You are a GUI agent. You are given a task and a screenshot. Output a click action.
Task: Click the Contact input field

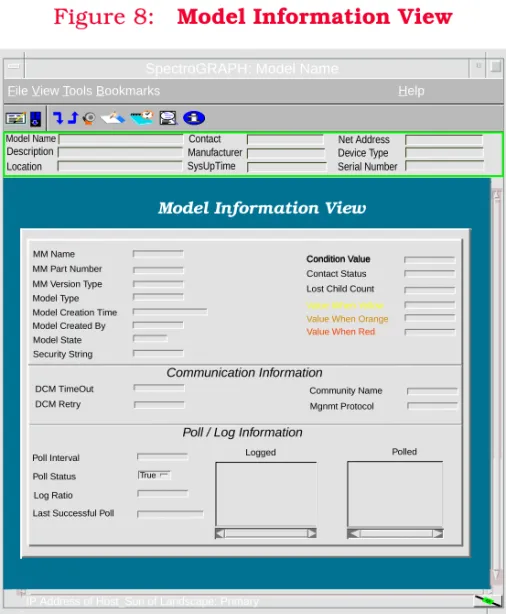[x=286, y=139]
